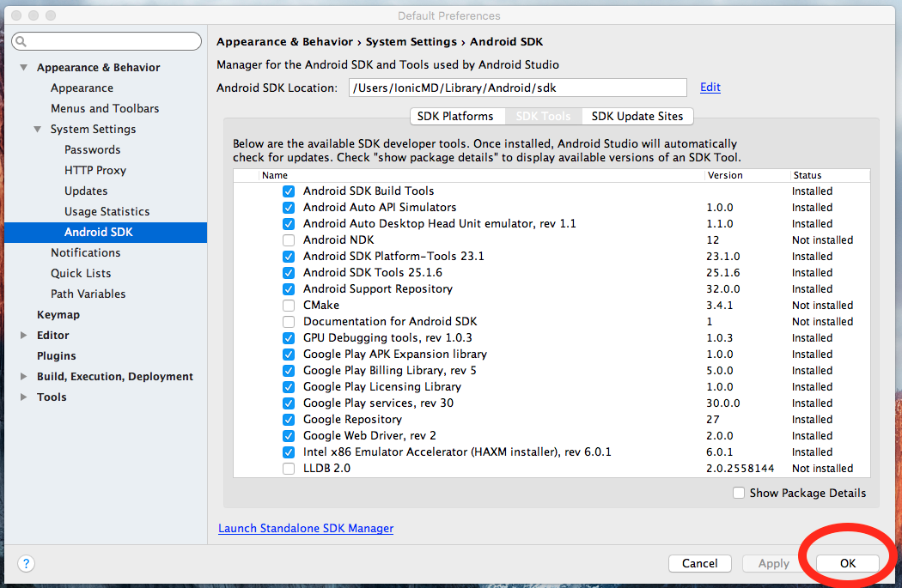Open Launch Standalone SDK Manager link
The height and width of the screenshot is (588, 902).
[306, 528]
